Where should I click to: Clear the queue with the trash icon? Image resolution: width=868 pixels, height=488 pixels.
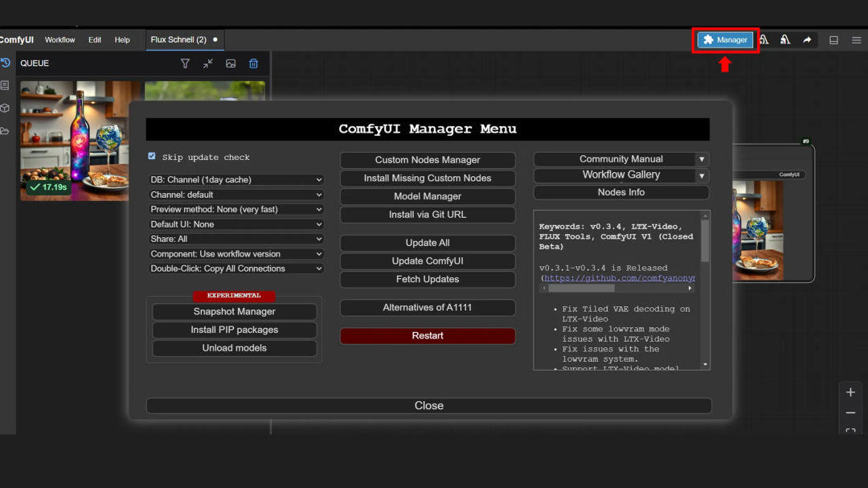click(x=253, y=64)
